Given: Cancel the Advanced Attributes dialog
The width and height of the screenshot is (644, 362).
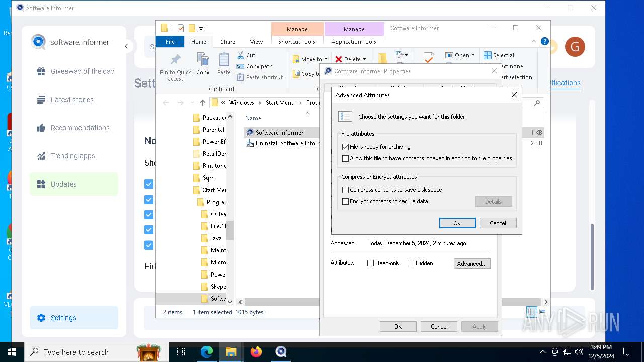Looking at the screenshot, I should (x=498, y=223).
